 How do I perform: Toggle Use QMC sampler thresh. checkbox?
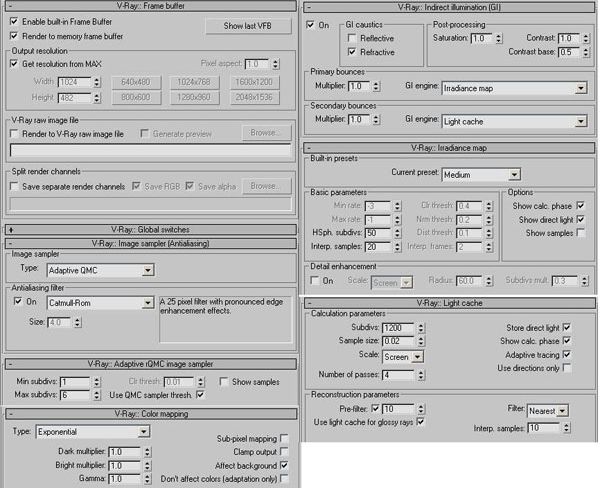point(200,395)
